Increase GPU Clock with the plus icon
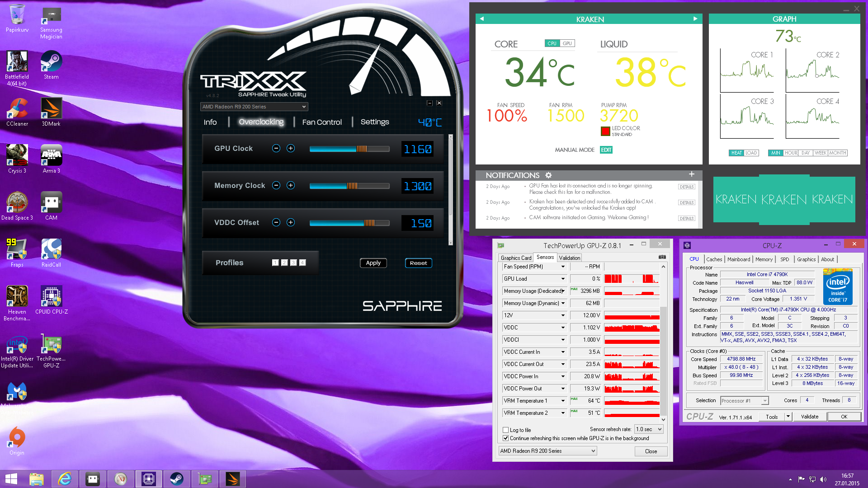 (291, 148)
